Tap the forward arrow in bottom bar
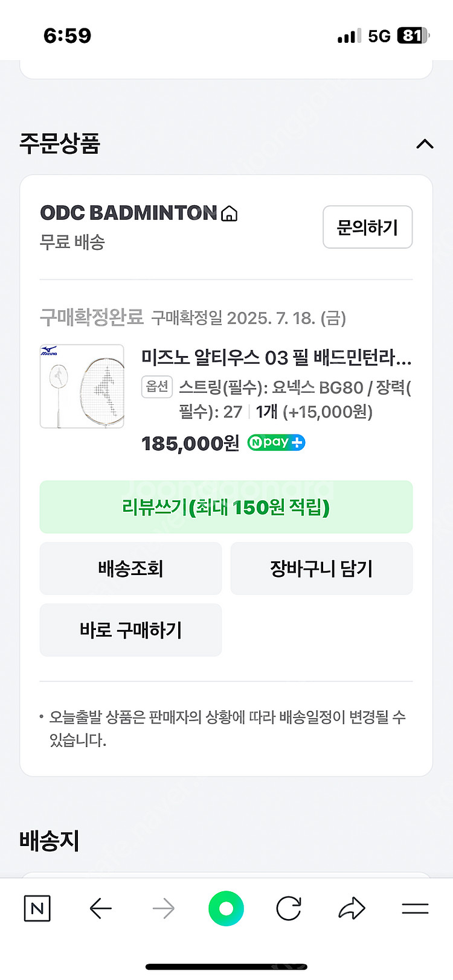Screen dimensions: 453x980 point(164,908)
